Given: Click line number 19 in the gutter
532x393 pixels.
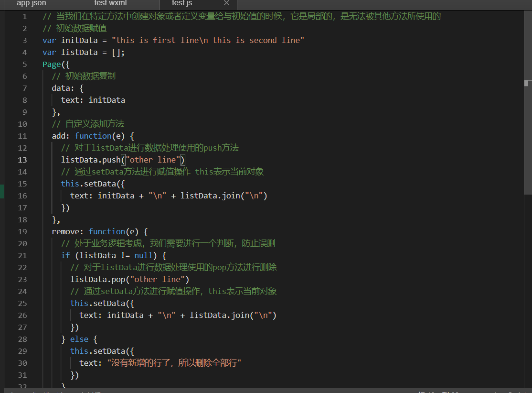Looking at the screenshot, I should [x=22, y=232].
